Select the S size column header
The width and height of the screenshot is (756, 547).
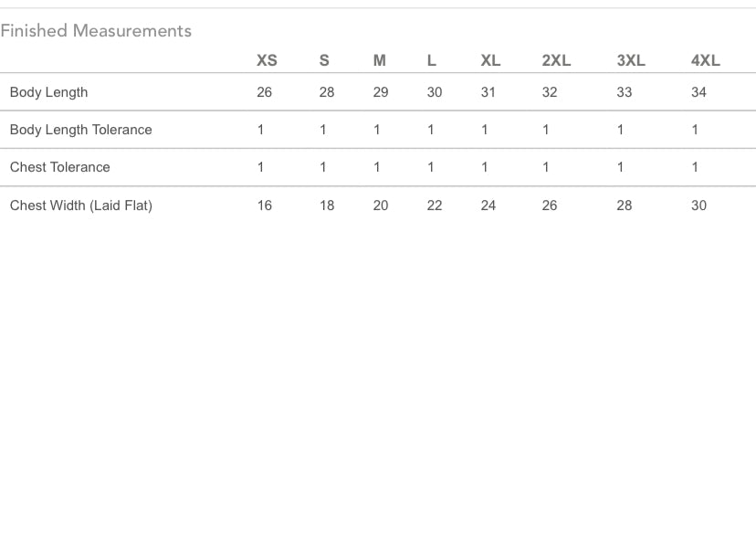coord(324,60)
